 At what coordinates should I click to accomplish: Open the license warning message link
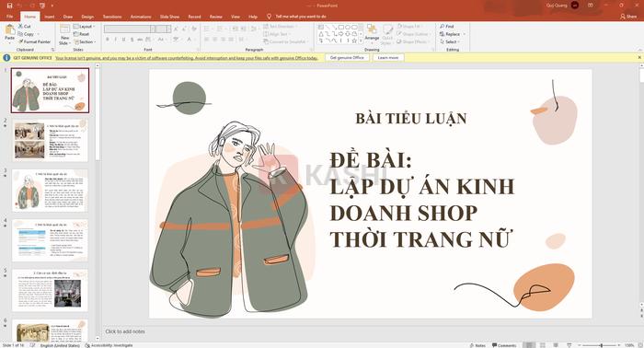(187, 58)
